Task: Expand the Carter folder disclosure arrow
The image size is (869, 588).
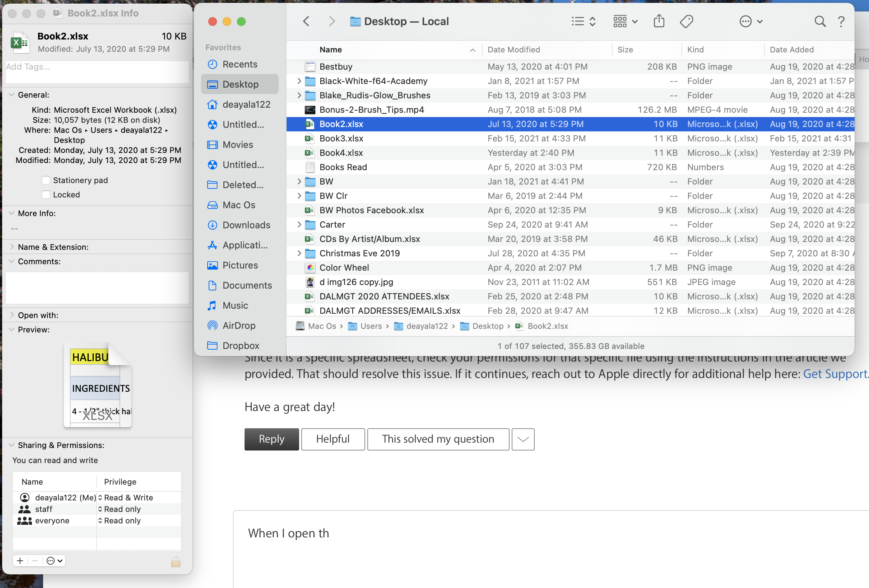Action: [299, 224]
